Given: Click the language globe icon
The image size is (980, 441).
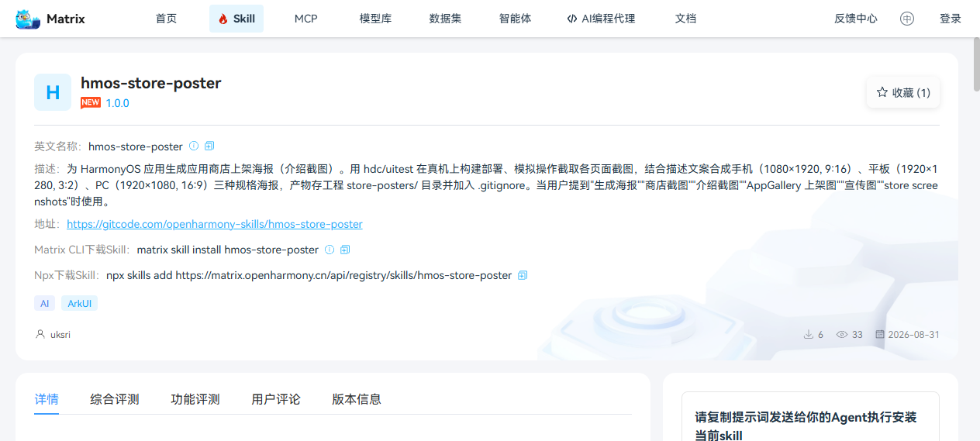Looking at the screenshot, I should (x=907, y=19).
